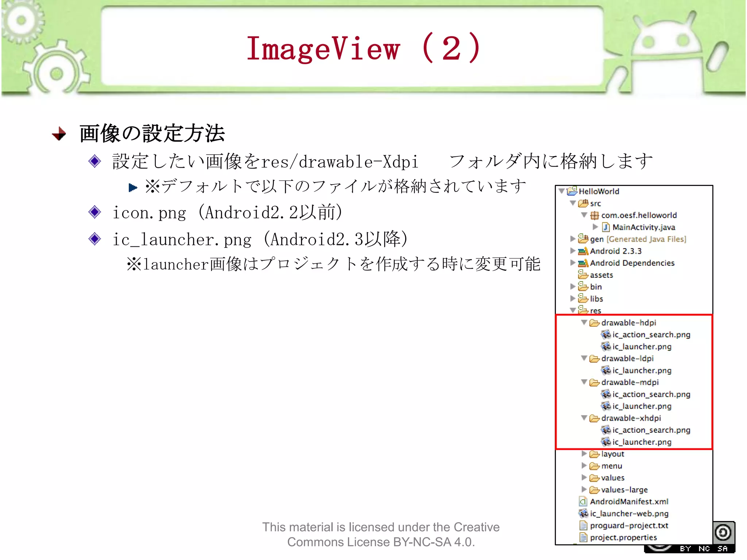Select ic_launcher.png label under drawable-hdpi

tap(642, 347)
